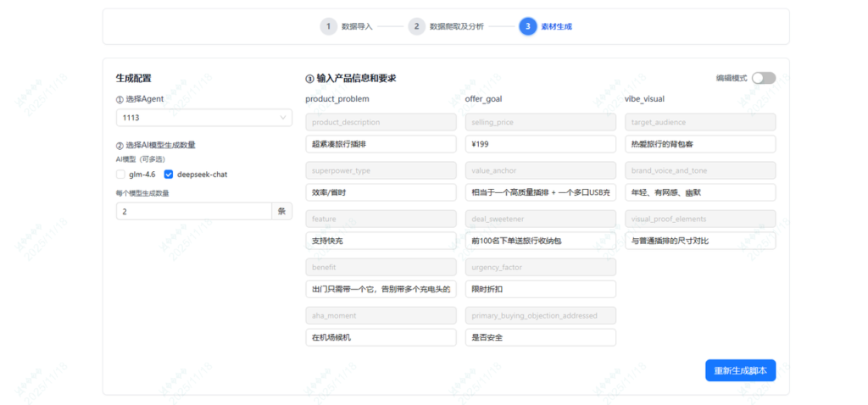Click the 重新生成脚本 button

pyautogui.click(x=740, y=370)
